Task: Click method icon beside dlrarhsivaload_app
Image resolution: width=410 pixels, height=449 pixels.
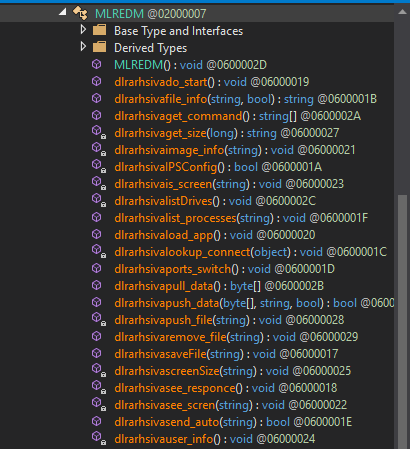Action: (x=97, y=234)
